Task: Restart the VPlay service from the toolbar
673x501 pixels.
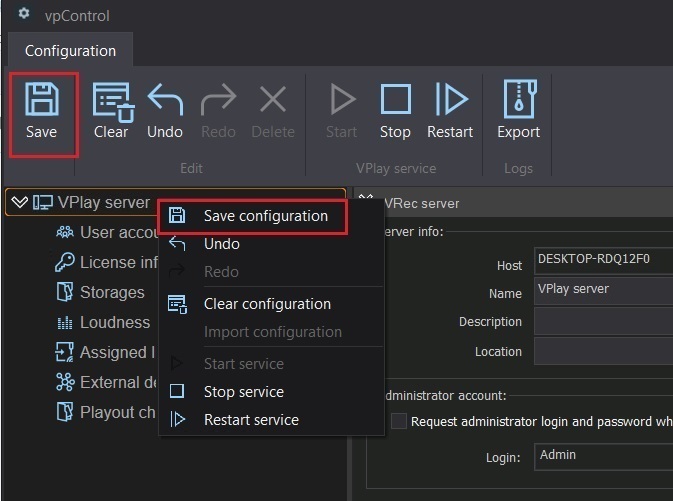Action: (451, 99)
